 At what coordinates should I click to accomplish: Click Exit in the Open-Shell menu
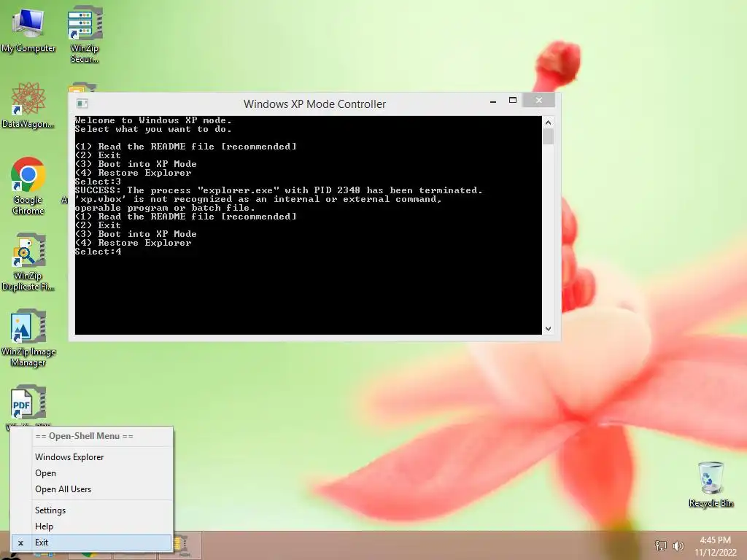coord(91,542)
